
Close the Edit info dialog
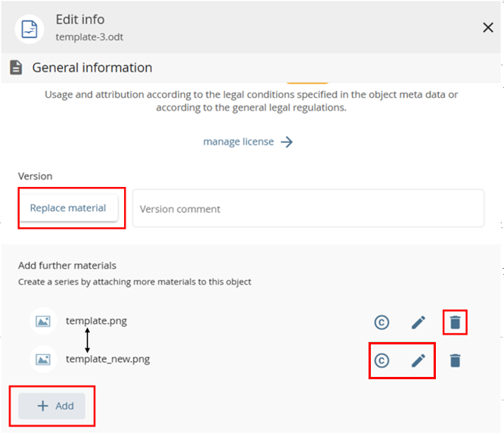(x=488, y=28)
